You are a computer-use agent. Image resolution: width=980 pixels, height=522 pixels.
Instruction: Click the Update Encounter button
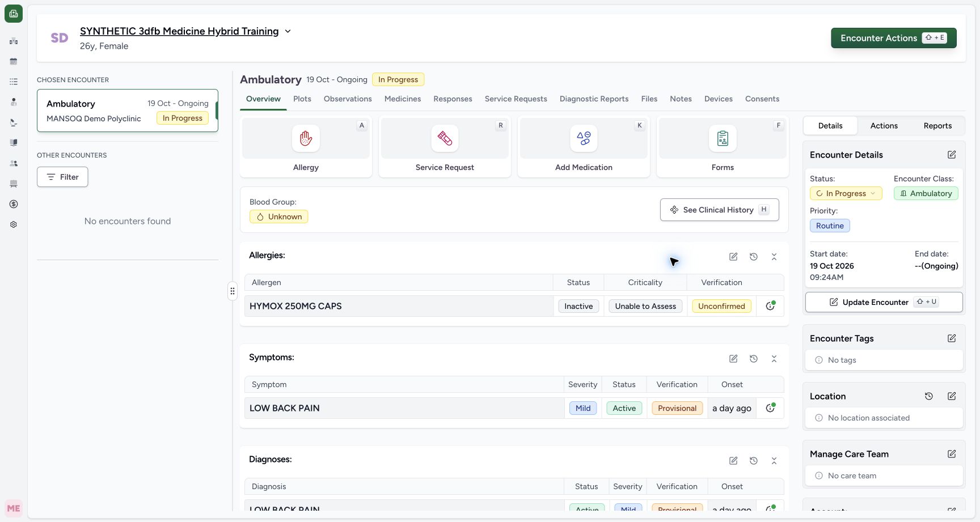884,302
